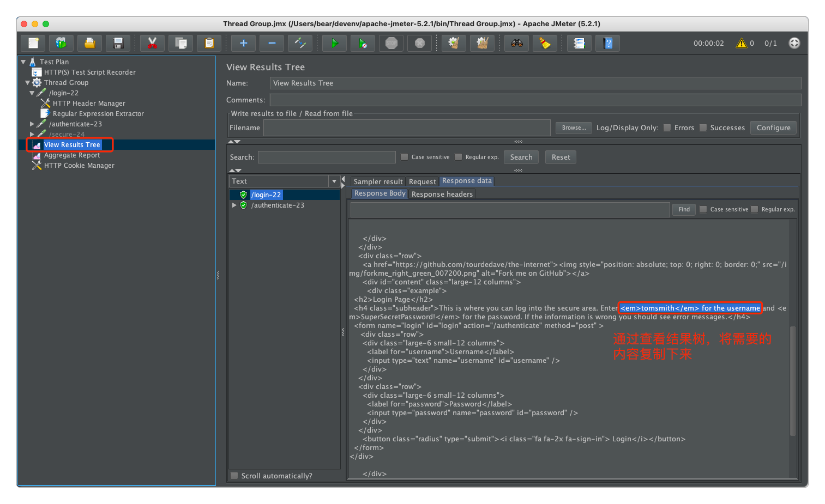Open the Templates icon
The width and height of the screenshot is (825, 504).
(x=61, y=43)
